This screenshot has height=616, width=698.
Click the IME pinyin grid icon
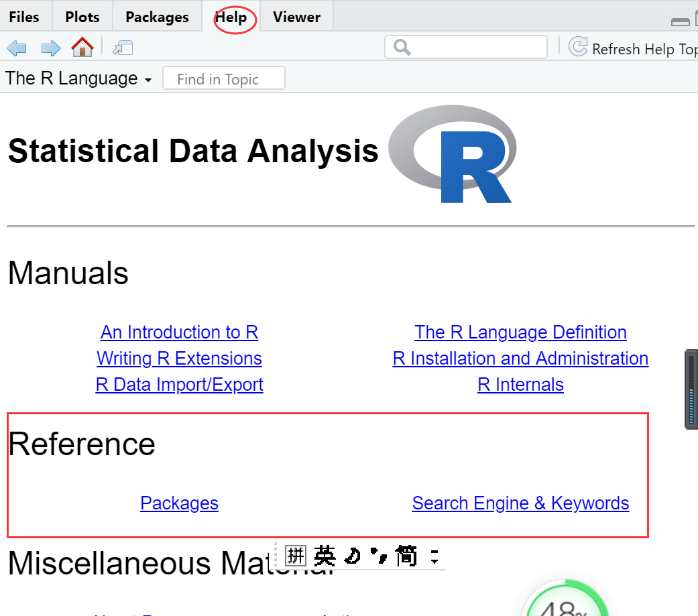point(296,556)
